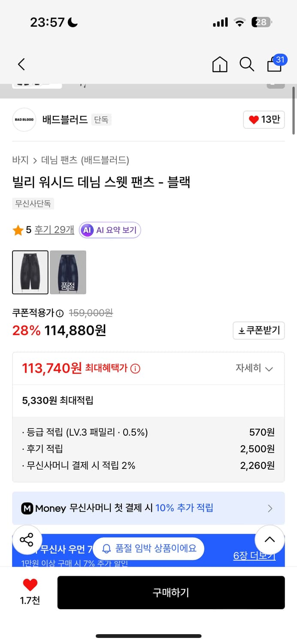The width and height of the screenshot is (297, 644).
Task: Tap the 구매하기 purchase button
Action: 171,592
